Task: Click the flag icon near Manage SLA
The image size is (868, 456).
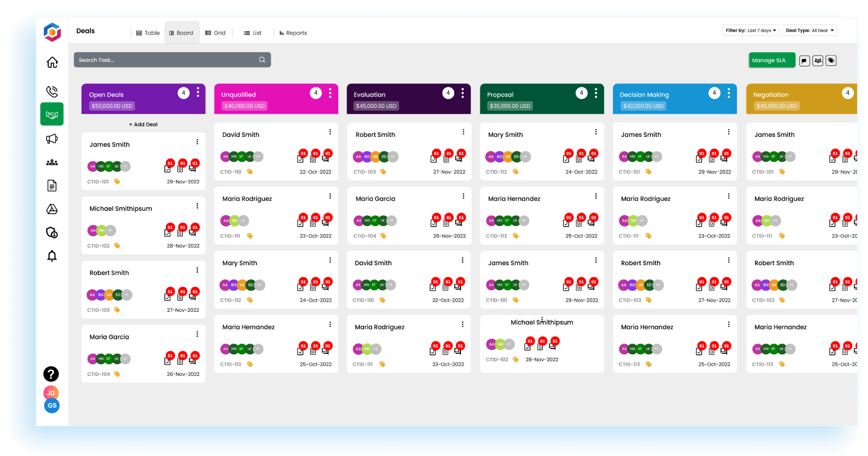Action: click(x=804, y=60)
